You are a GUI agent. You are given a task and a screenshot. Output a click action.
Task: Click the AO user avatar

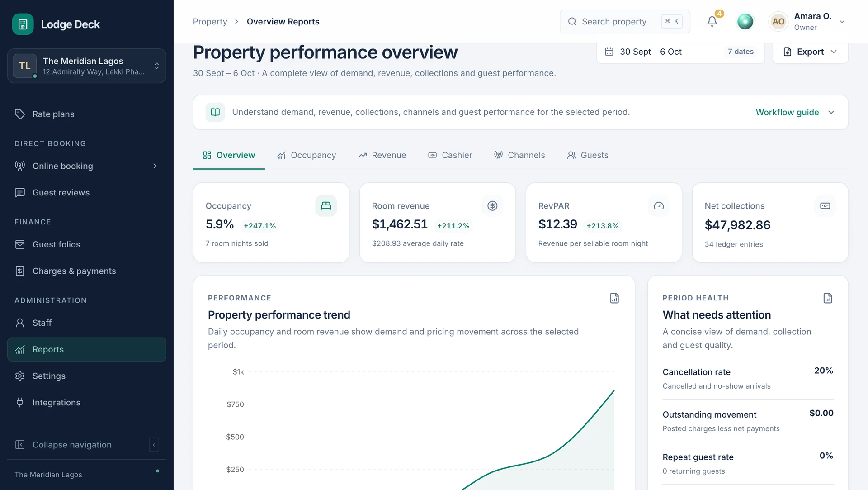click(778, 21)
